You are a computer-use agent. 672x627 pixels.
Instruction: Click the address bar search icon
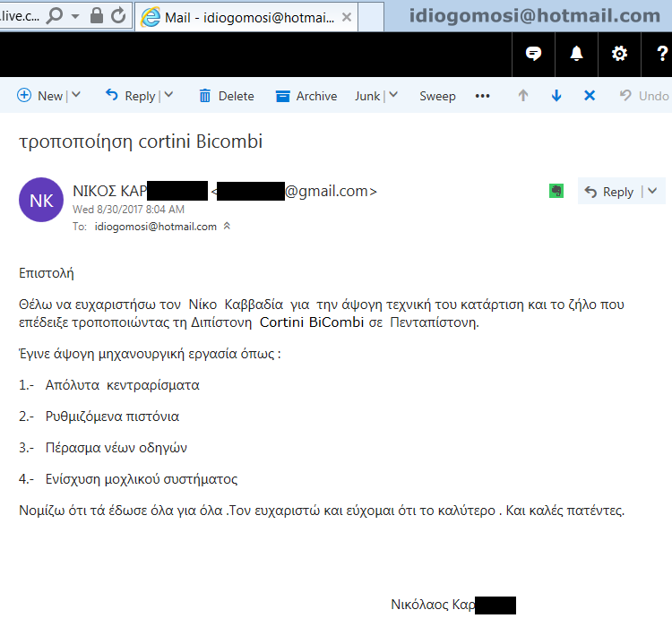pos(55,16)
